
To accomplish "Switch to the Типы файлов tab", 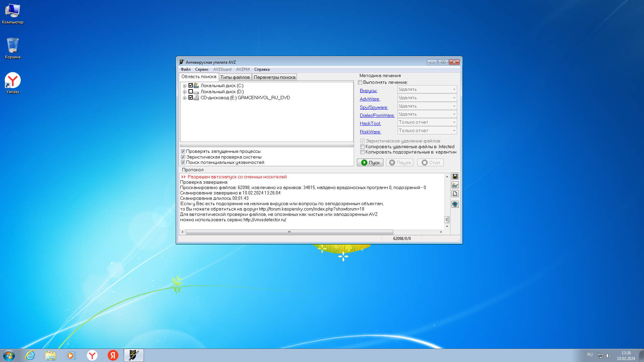I will pyautogui.click(x=235, y=77).
